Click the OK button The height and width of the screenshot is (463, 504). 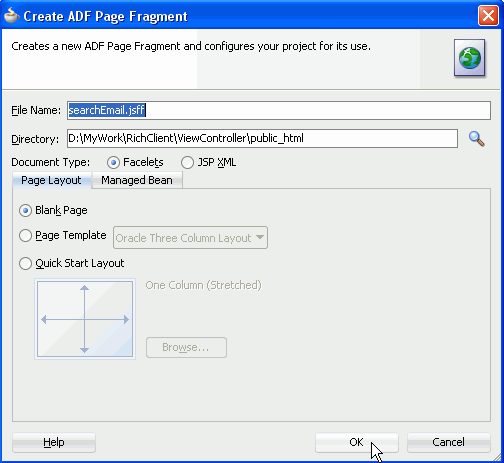click(357, 442)
